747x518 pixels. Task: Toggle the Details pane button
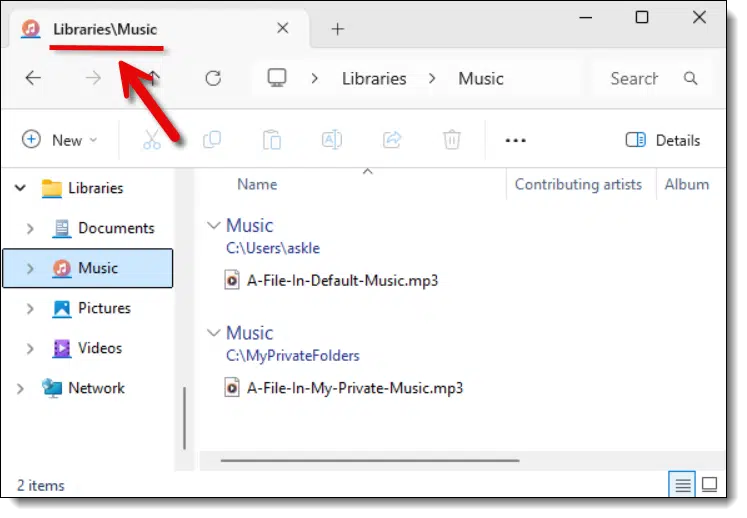coord(662,140)
